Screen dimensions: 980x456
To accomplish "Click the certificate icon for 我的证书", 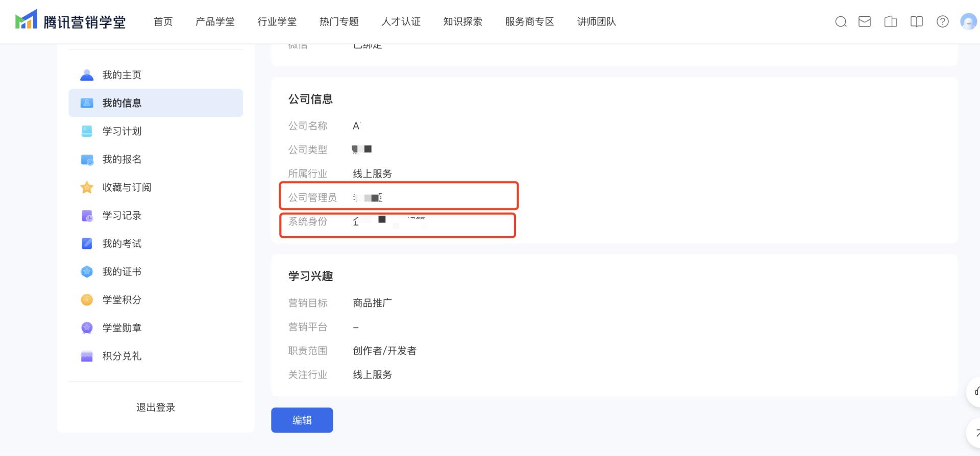I will (x=87, y=272).
